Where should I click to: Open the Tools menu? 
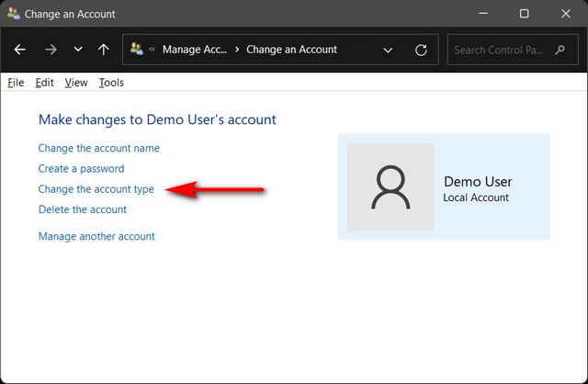111,83
